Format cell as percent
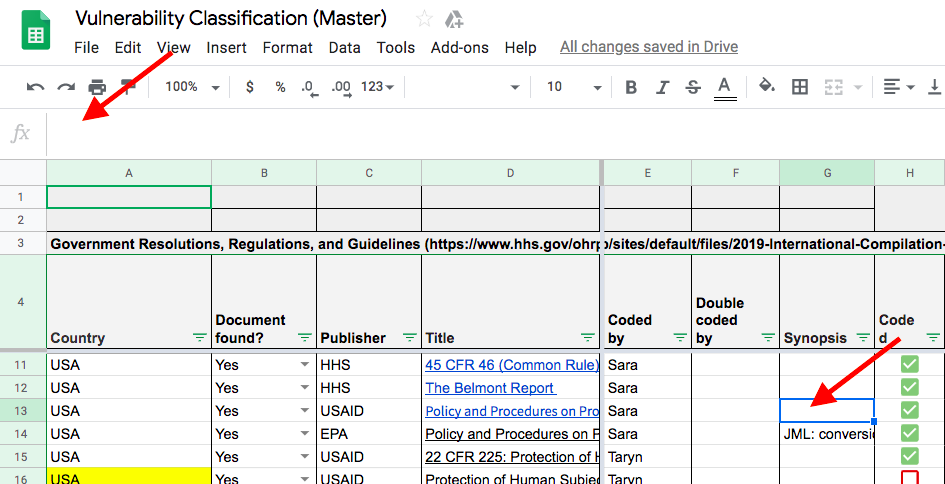The width and height of the screenshot is (945, 484). pos(280,87)
